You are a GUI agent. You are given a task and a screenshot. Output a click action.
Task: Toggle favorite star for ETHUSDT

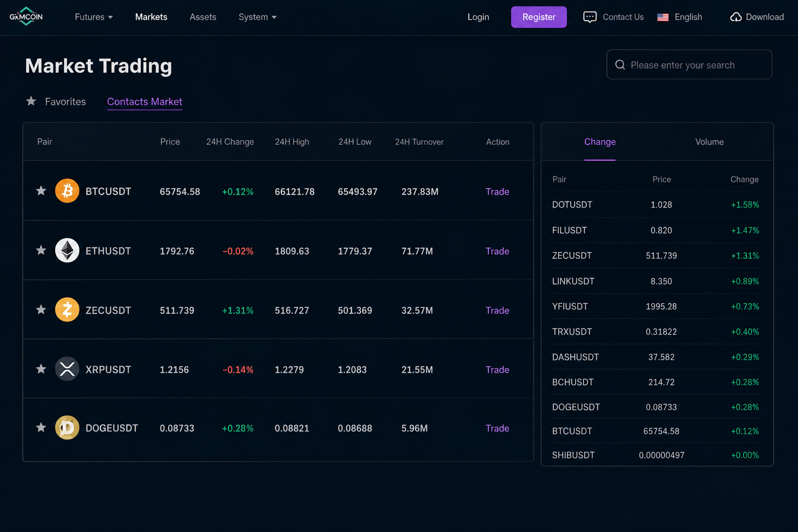tap(41, 250)
